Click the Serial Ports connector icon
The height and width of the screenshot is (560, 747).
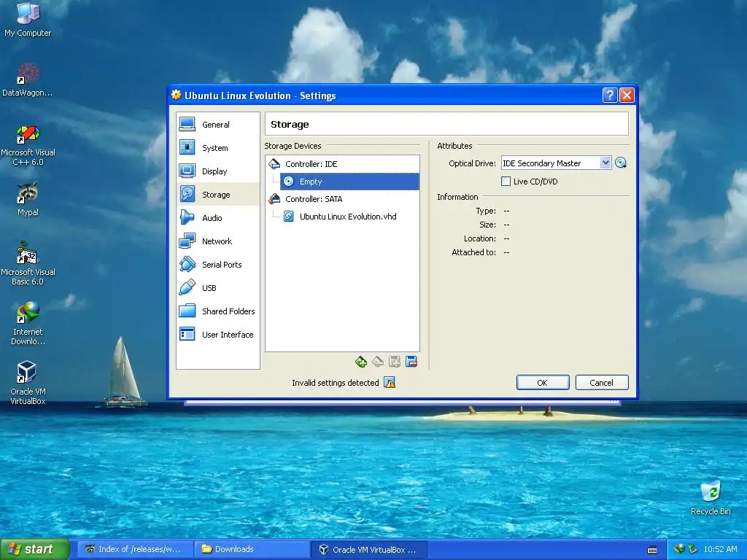(187, 264)
